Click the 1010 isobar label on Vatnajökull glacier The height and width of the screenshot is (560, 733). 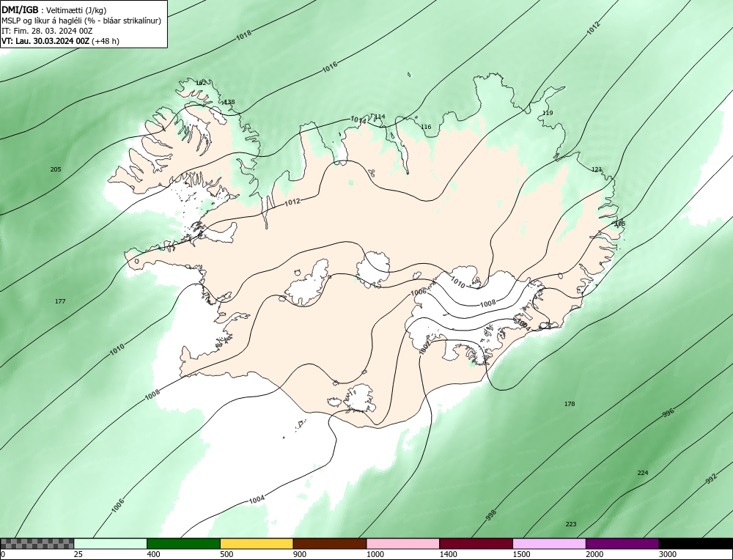pos(457,282)
